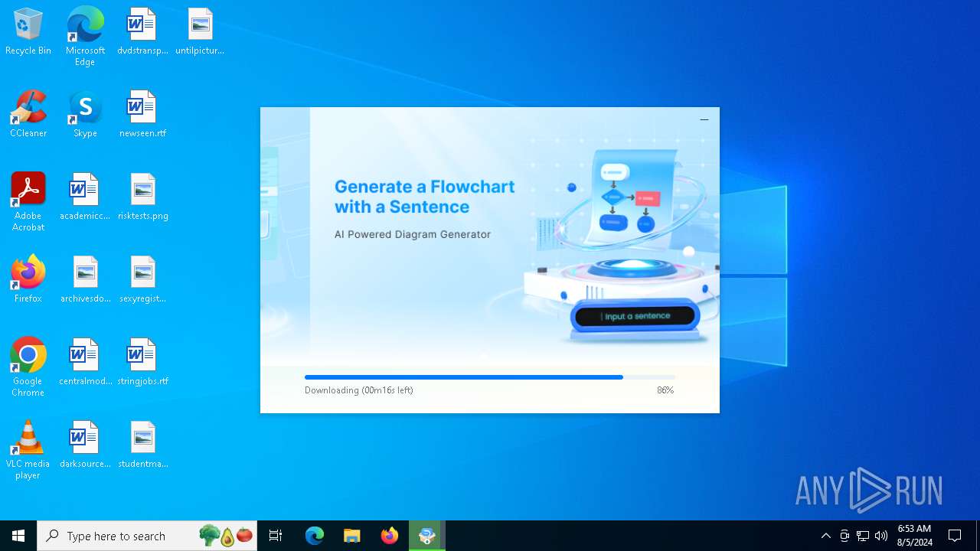Screen dimensions: 980x551
Task: Open the Google Chrome desktop shortcut
Action: [28, 367]
